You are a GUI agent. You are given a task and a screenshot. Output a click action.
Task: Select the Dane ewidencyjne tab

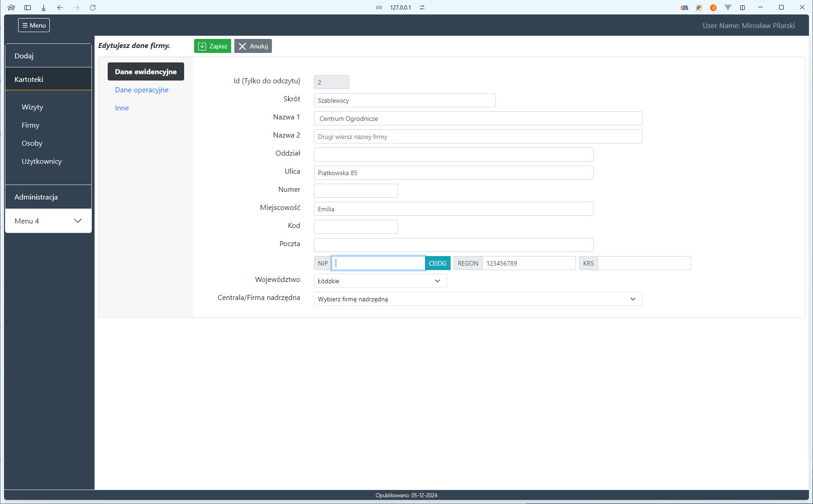click(x=146, y=71)
